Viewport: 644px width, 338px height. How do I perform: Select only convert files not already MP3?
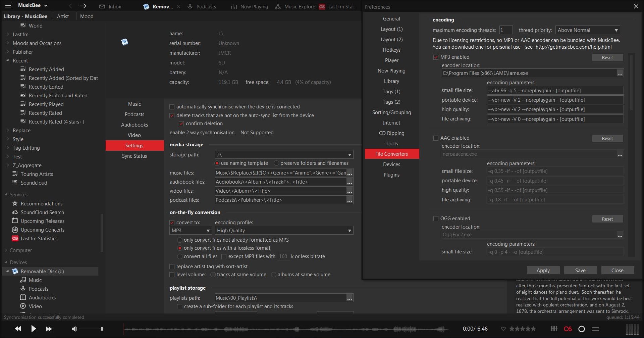coord(180,240)
